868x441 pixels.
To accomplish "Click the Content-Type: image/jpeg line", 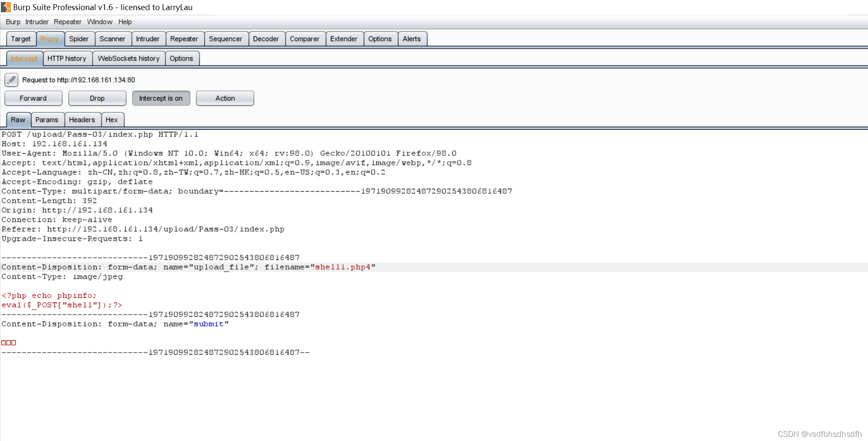I will [62, 277].
